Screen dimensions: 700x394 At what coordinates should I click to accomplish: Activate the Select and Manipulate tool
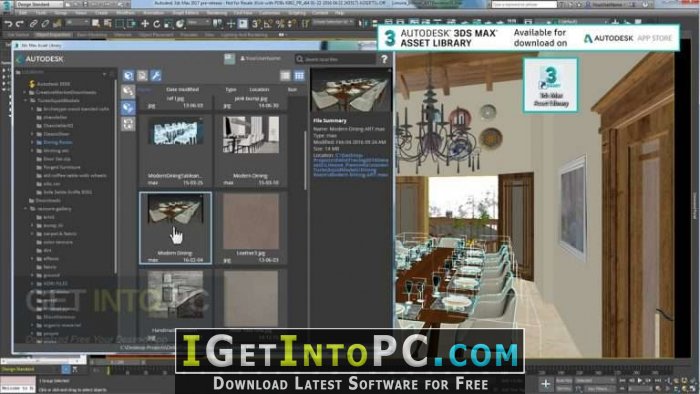(x=231, y=24)
